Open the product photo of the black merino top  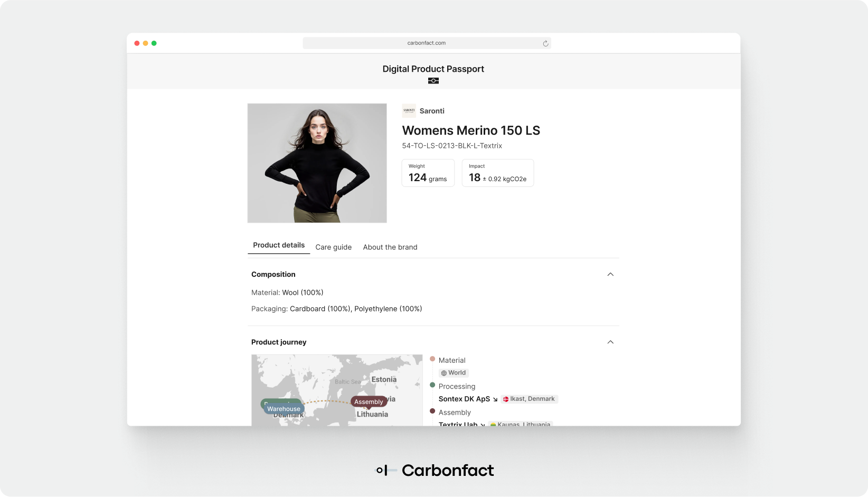(317, 163)
